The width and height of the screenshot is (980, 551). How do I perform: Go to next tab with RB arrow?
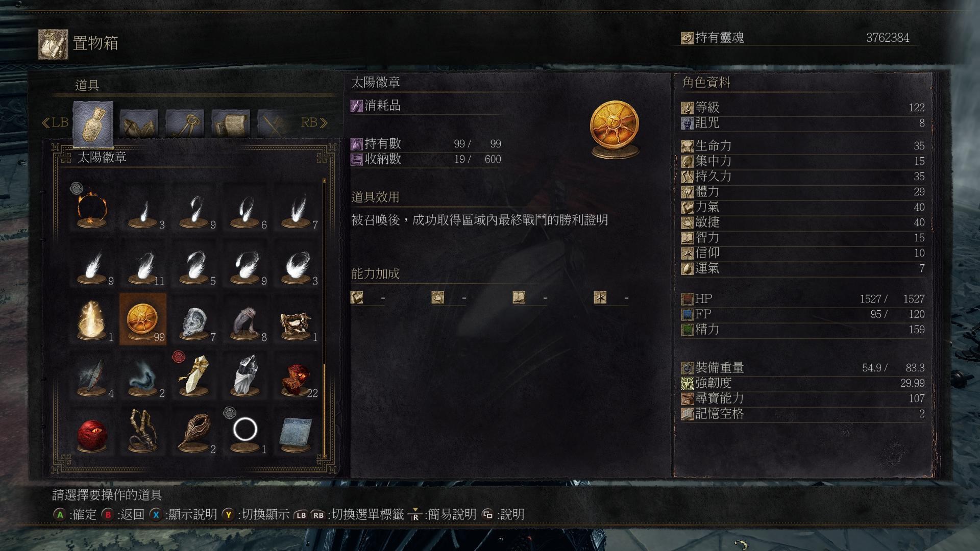[314, 122]
